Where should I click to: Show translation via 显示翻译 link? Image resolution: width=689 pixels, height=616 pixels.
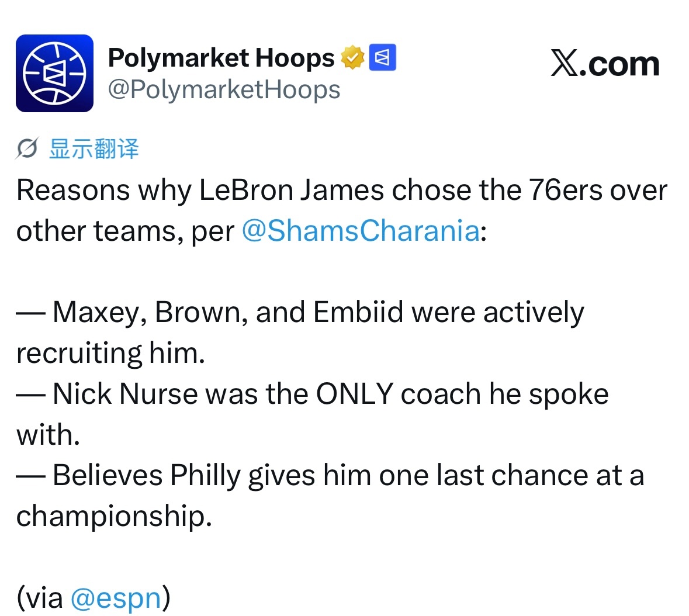(94, 148)
